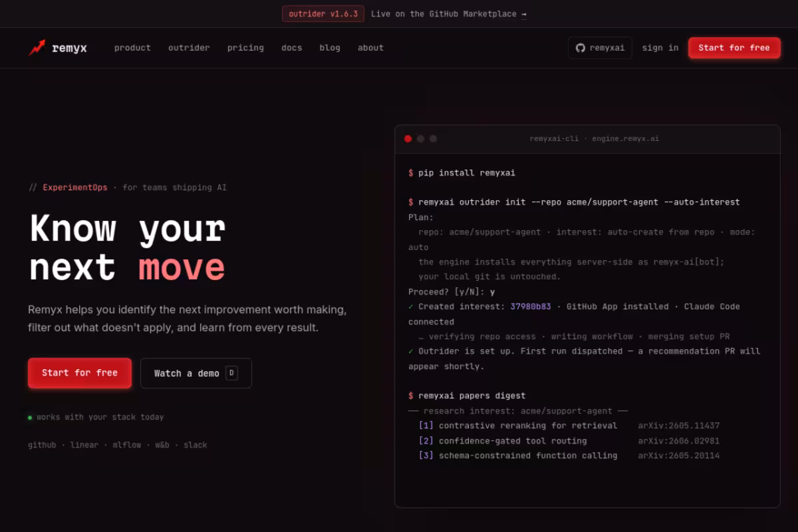
Task: Click the 'w&b' integration text
Action: 162,445
